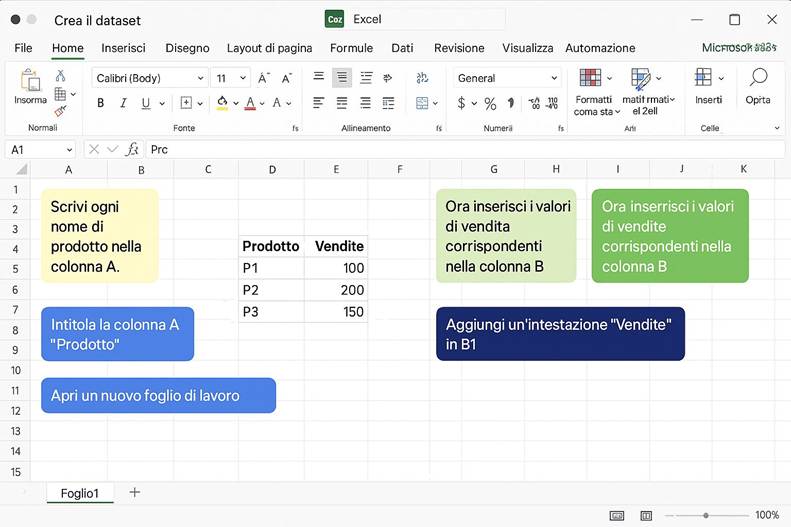The image size is (791, 527).
Task: Add a new sheet with plus button
Action: pyautogui.click(x=135, y=492)
